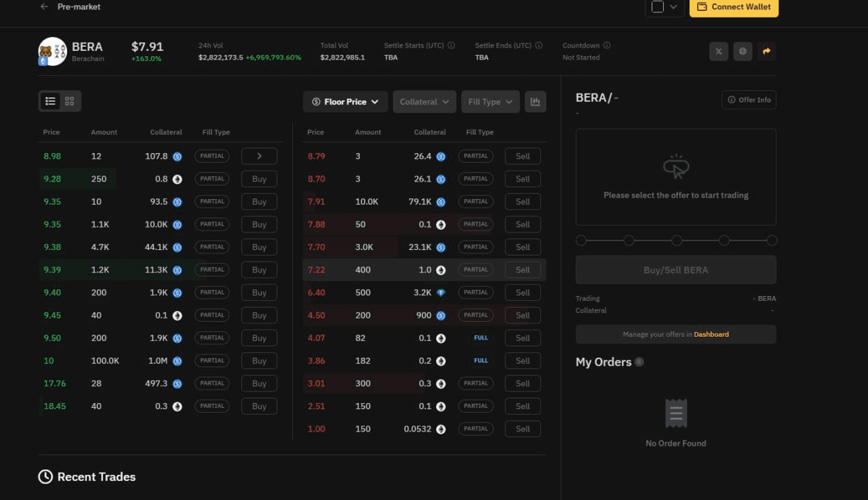Image resolution: width=868 pixels, height=500 pixels.
Task: Open the chart view icon button
Action: (535, 102)
